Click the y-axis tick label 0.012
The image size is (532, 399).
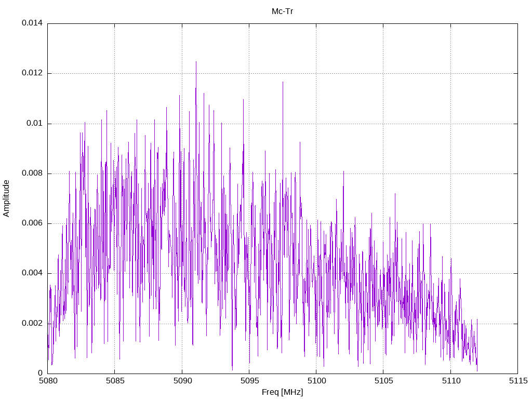(32, 73)
